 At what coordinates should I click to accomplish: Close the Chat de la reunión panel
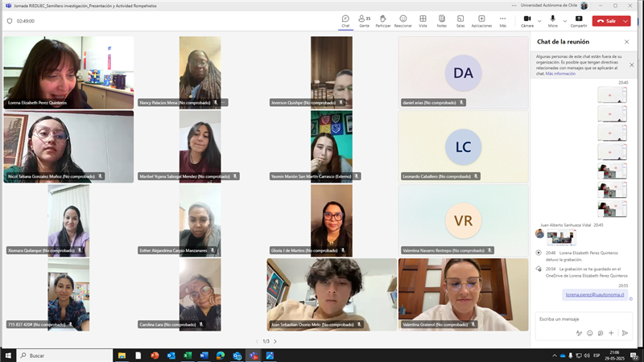[627, 42]
